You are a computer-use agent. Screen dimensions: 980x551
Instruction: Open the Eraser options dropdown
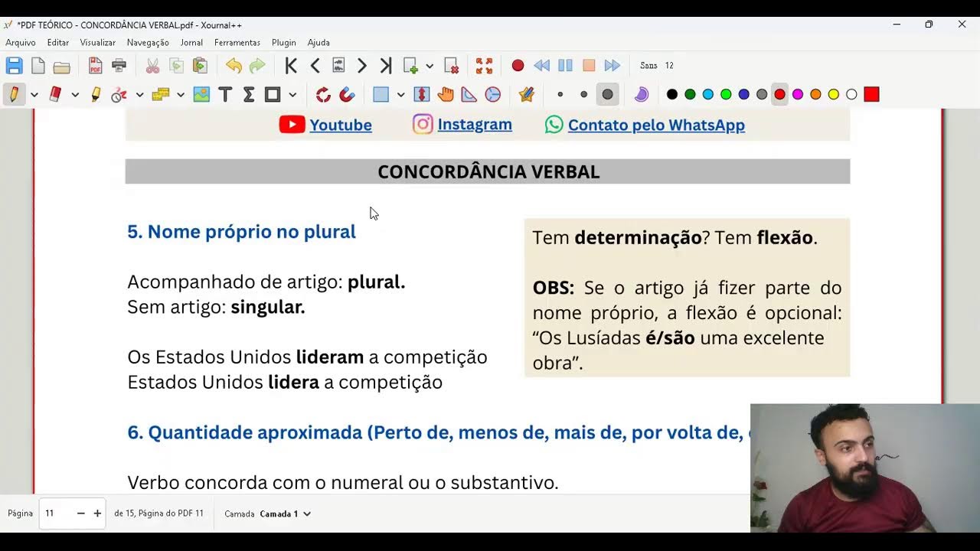[x=75, y=95]
